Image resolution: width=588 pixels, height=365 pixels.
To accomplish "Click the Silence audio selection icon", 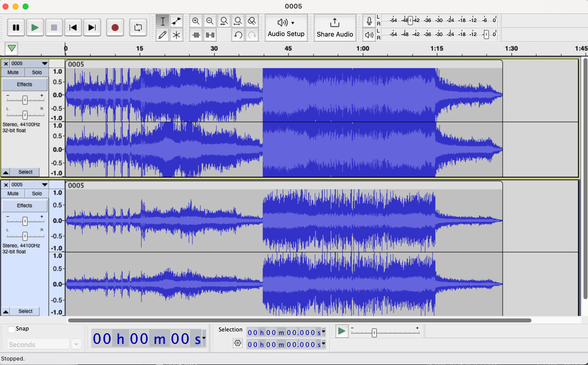I will 210,35.
